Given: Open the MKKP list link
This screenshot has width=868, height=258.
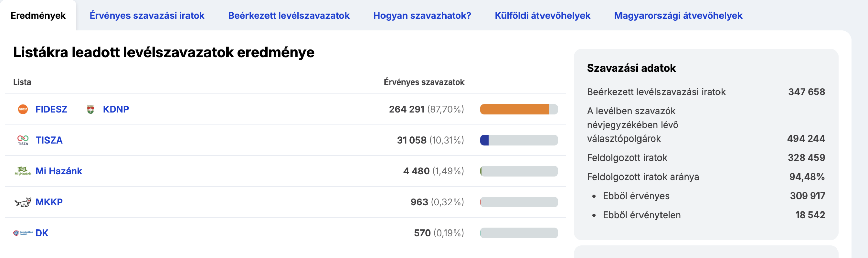Looking at the screenshot, I should point(49,202).
